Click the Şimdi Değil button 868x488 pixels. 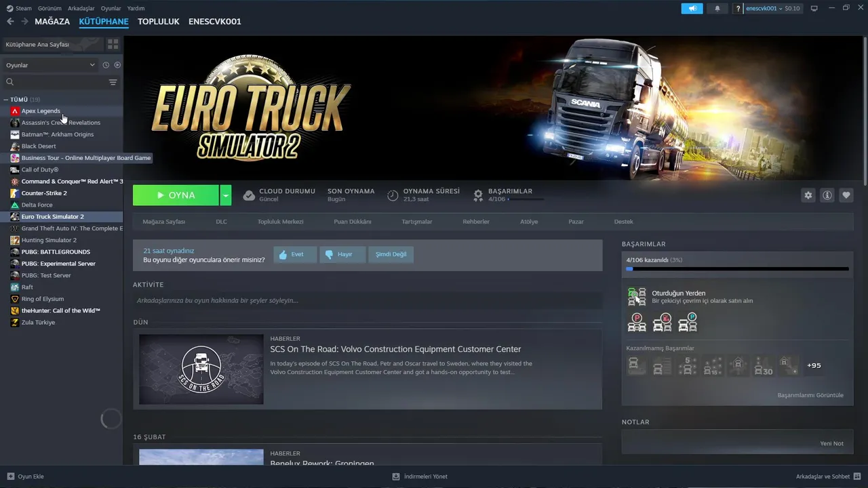click(391, 255)
